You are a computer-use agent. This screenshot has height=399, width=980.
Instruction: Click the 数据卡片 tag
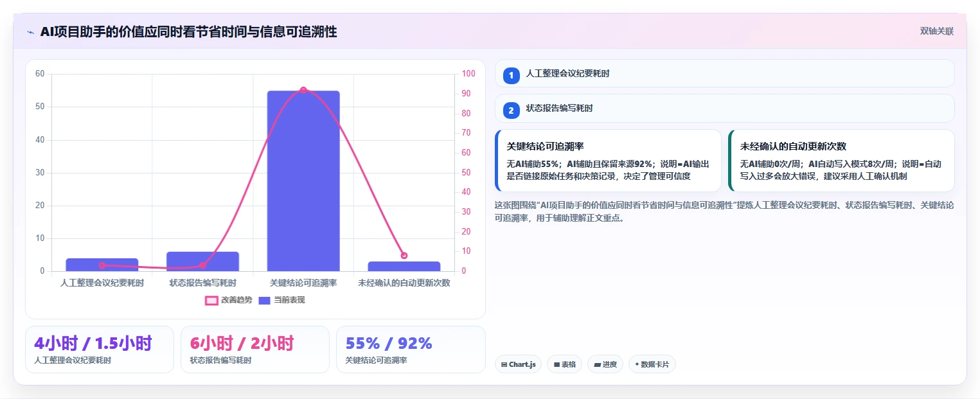[652, 364]
